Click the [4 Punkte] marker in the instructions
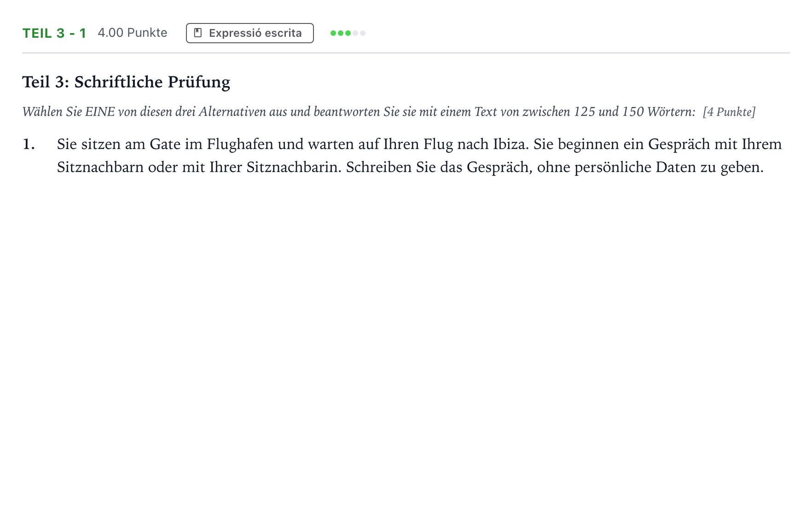 (x=729, y=112)
